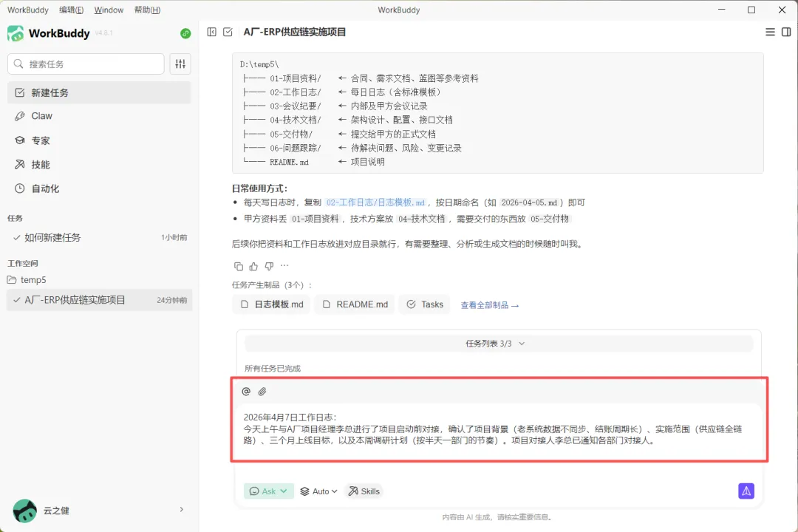Open the 编辑(E) menu
The image size is (798, 532).
71,10
